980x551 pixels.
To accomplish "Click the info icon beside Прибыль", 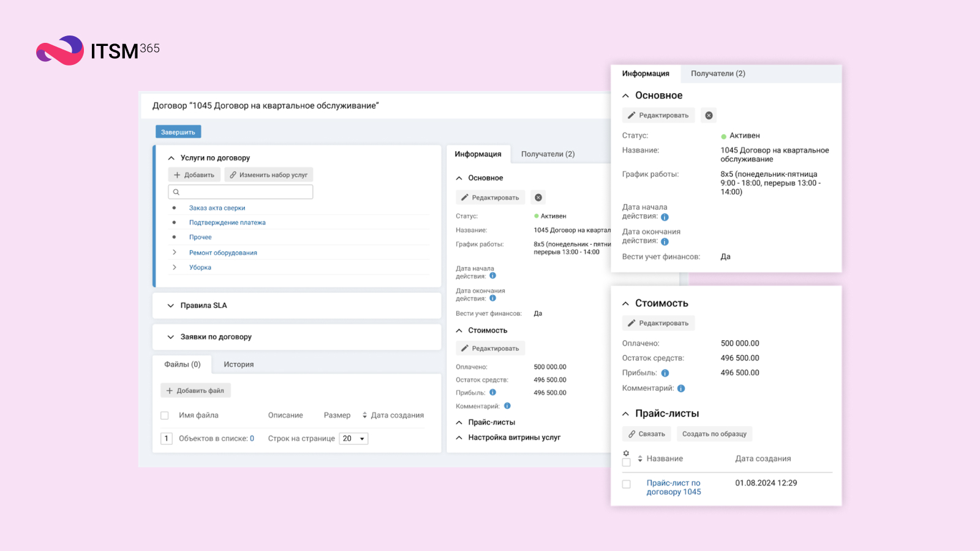I will 665,372.
